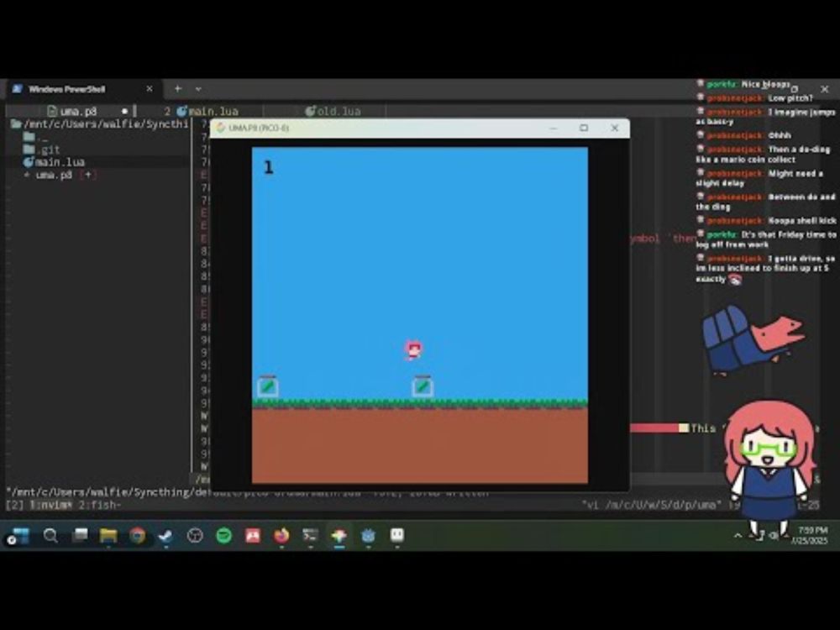Click the tmux window label 2:fish
Viewport: 840px width, 630px height.
click(100, 505)
